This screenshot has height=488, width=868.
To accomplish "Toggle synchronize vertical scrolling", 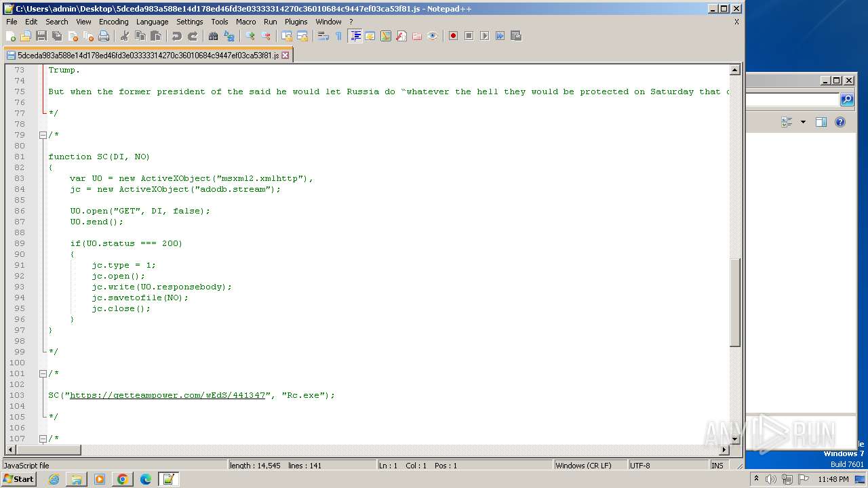I will (x=287, y=36).
